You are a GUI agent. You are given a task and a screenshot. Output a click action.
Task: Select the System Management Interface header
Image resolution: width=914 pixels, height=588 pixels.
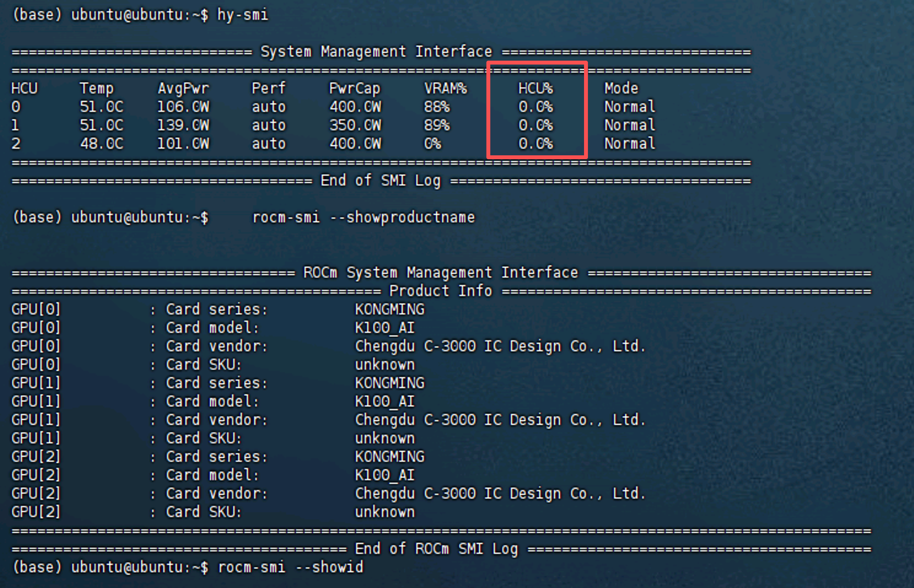pyautogui.click(x=376, y=52)
